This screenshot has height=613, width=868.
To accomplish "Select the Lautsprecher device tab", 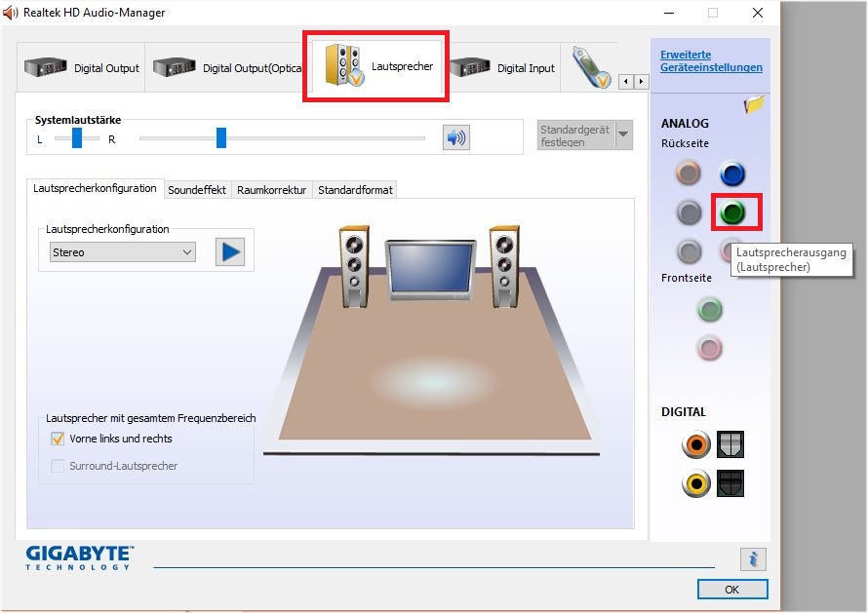I will (377, 66).
